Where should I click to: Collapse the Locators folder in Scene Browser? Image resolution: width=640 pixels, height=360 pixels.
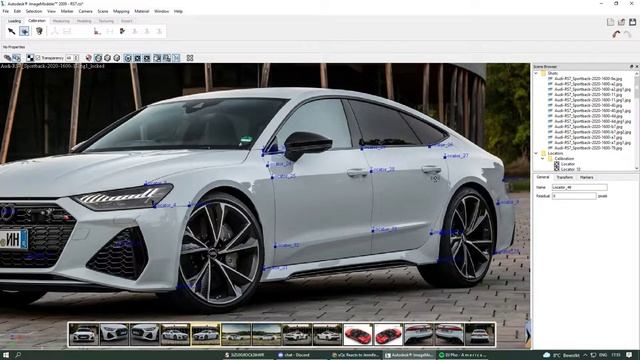(536, 153)
